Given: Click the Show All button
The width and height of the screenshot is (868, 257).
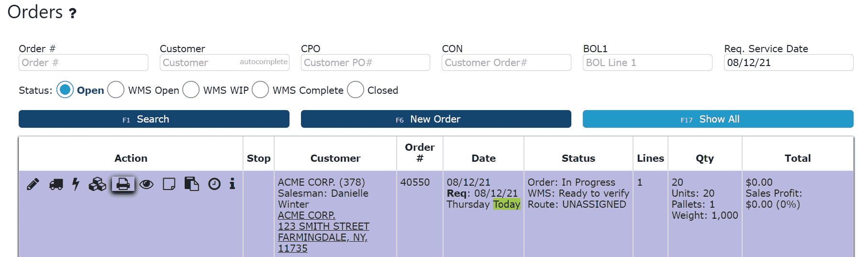Looking at the screenshot, I should click(718, 119).
